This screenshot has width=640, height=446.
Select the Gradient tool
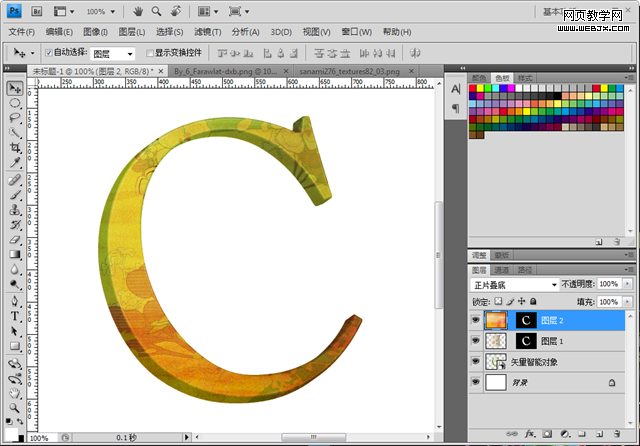(x=15, y=255)
